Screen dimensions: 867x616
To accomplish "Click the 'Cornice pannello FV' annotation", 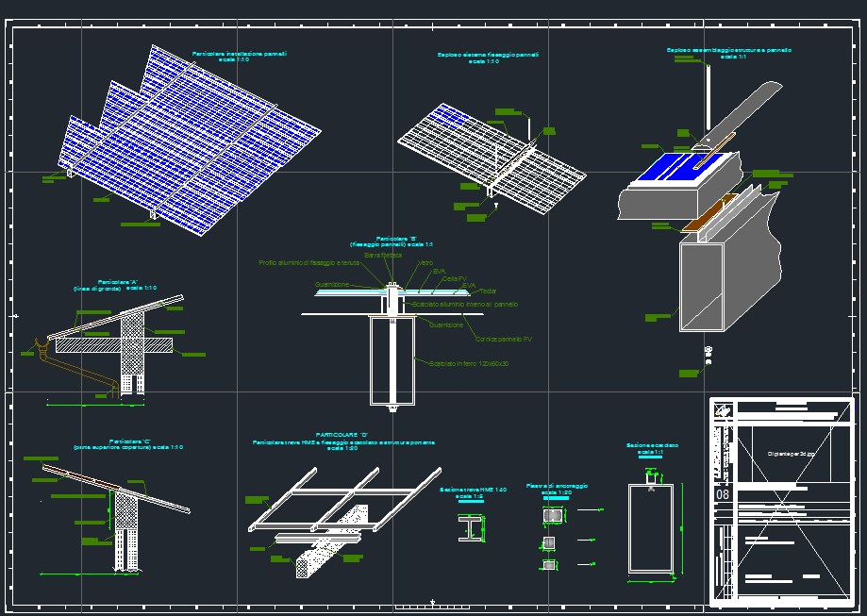I will pyautogui.click(x=504, y=339).
